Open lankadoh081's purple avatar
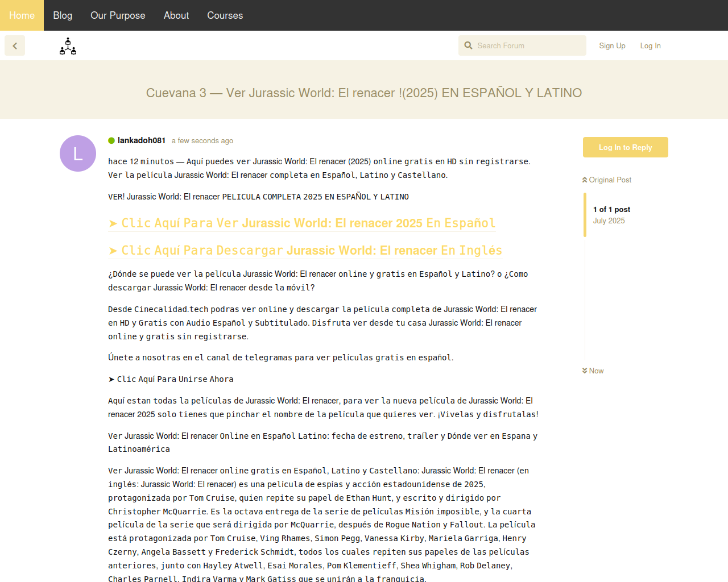Screen dimensions: 728x582 [x=78, y=153]
